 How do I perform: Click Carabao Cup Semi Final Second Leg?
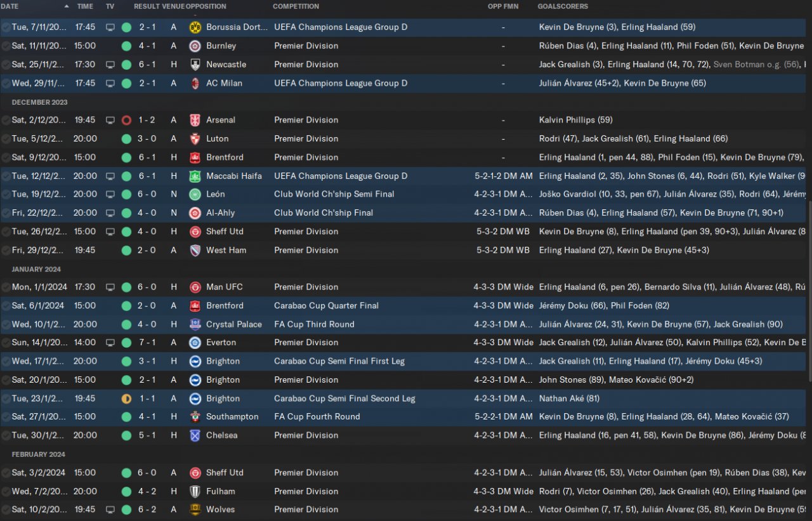(344, 399)
